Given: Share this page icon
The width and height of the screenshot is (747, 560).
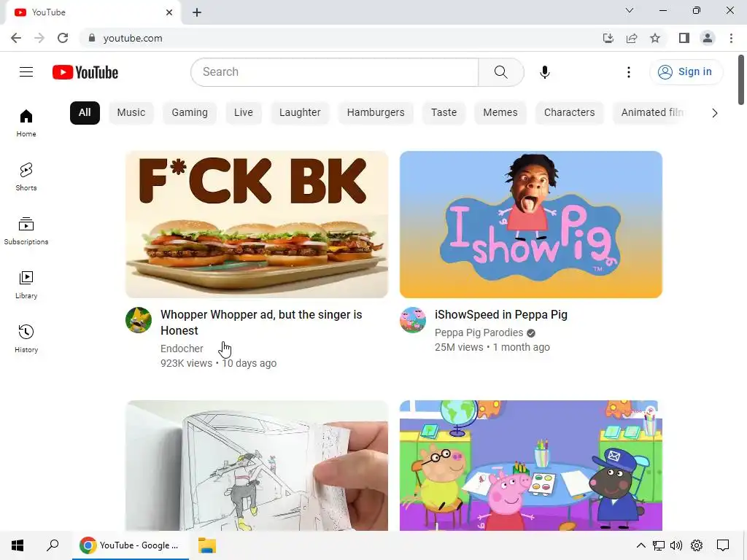Looking at the screenshot, I should coord(632,38).
